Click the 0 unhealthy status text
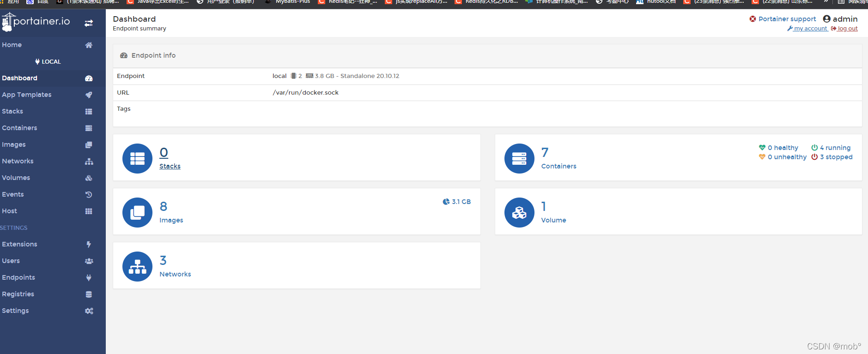The image size is (868, 354). [x=787, y=157]
